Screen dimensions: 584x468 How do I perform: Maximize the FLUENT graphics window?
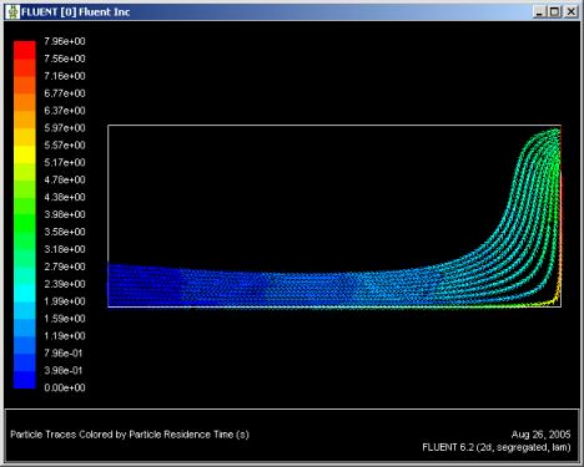pos(555,12)
